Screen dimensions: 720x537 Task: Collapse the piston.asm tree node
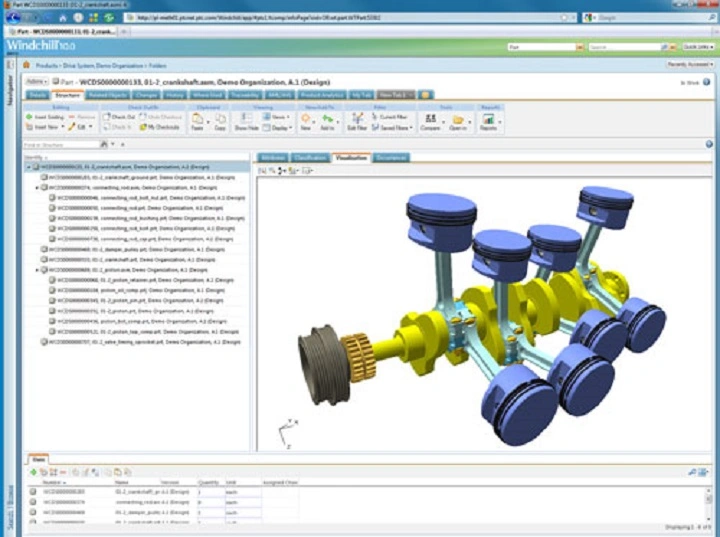coord(37,270)
